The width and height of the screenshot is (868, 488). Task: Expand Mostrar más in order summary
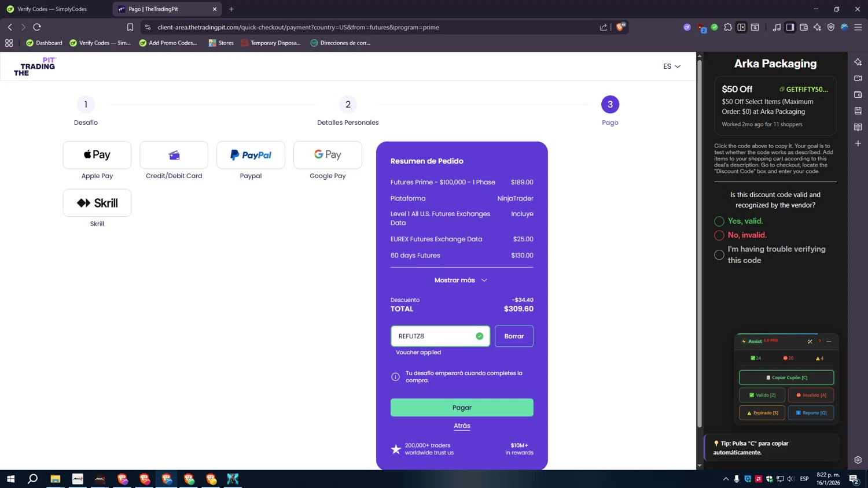pyautogui.click(x=461, y=280)
